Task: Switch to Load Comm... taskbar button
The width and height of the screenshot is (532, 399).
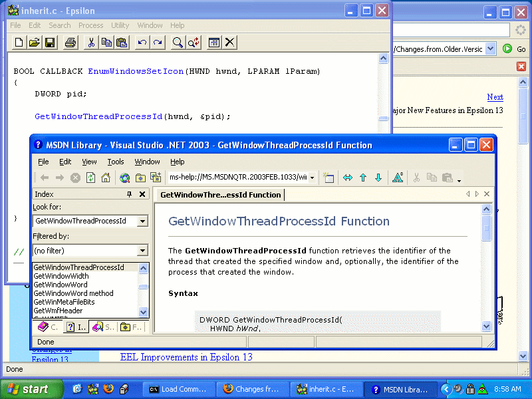Action: (x=179, y=389)
